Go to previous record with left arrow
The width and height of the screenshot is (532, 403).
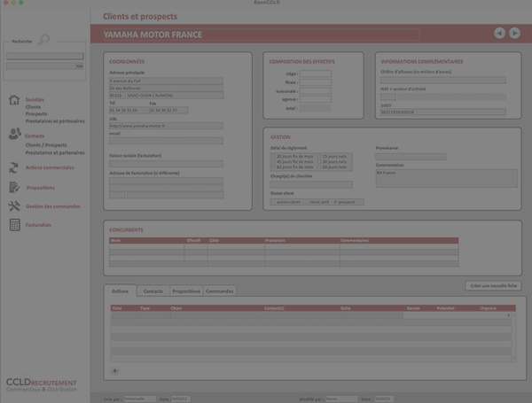click(x=499, y=34)
